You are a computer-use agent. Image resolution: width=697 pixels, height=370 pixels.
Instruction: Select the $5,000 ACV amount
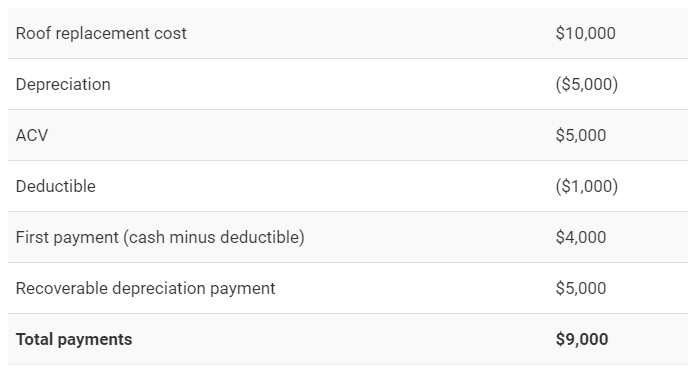coord(581,135)
